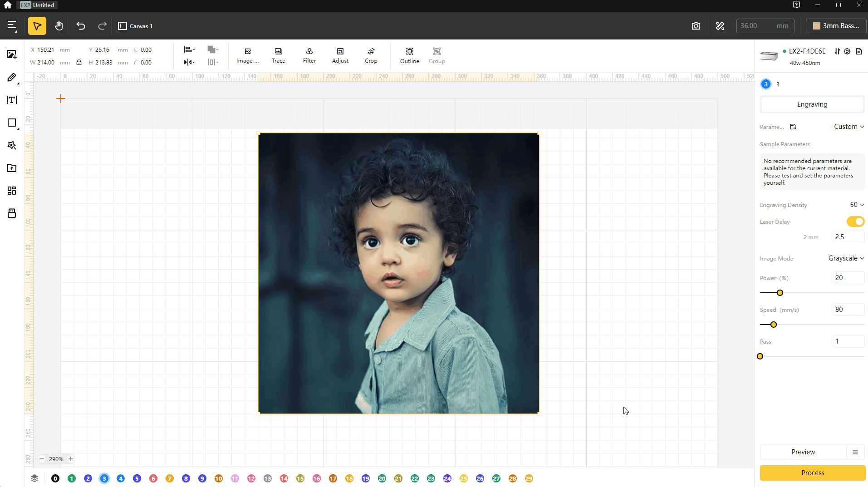Click the Speed input field

point(848,310)
